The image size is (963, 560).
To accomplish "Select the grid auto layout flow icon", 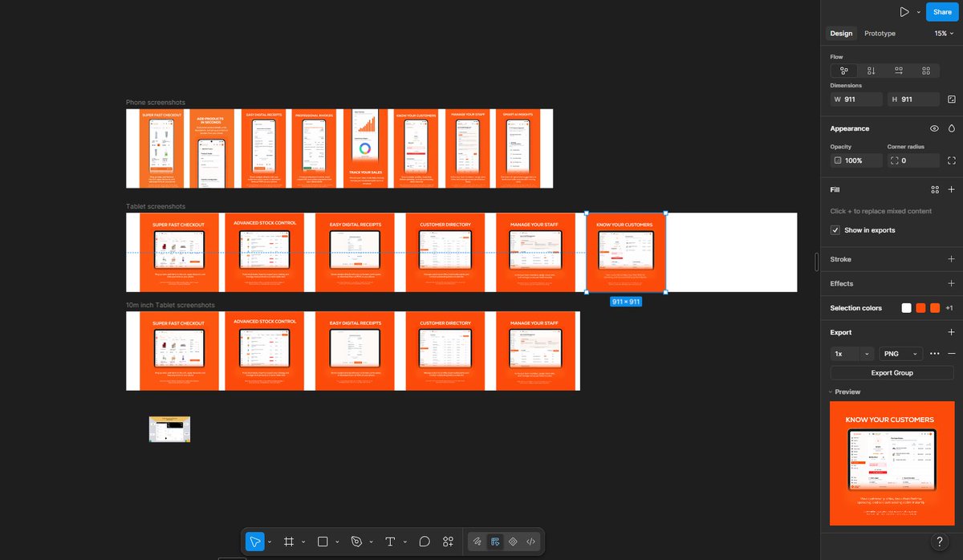I will [x=926, y=71].
